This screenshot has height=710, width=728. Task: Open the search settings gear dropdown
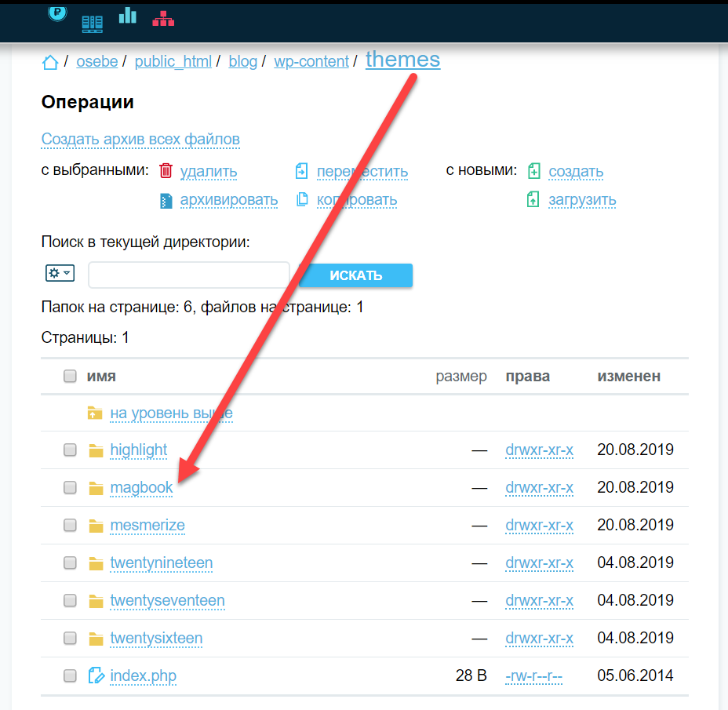[x=60, y=273]
